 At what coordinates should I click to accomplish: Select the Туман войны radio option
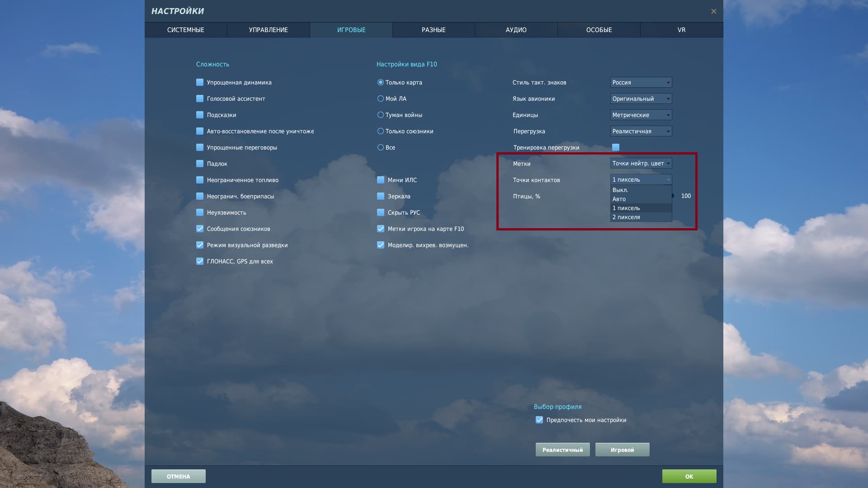381,115
